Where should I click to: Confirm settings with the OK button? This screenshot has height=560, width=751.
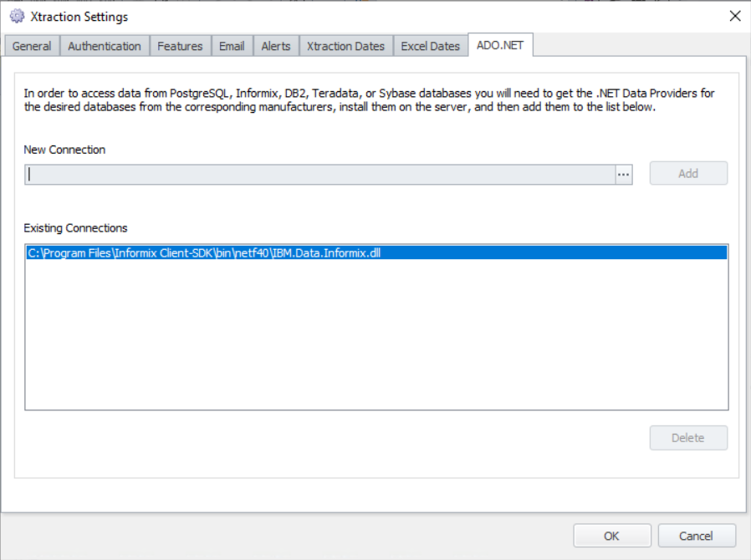611,535
